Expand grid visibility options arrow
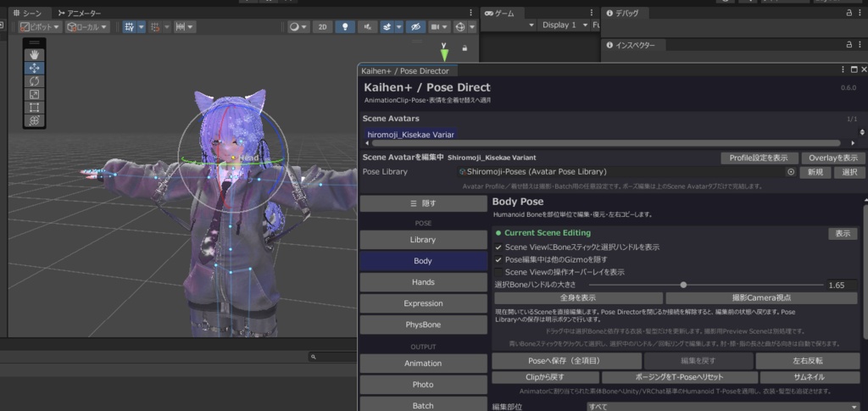Image resolution: width=868 pixels, height=411 pixels. [142, 26]
